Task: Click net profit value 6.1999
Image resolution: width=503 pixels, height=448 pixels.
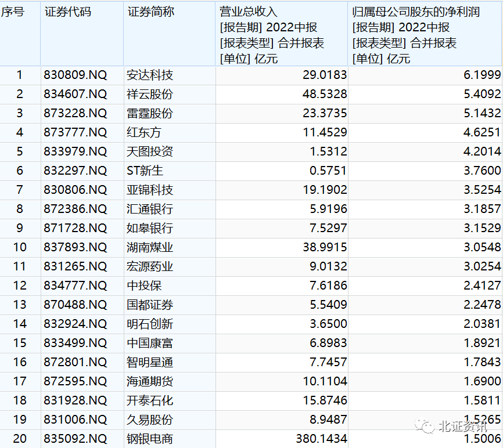Action: (482, 75)
